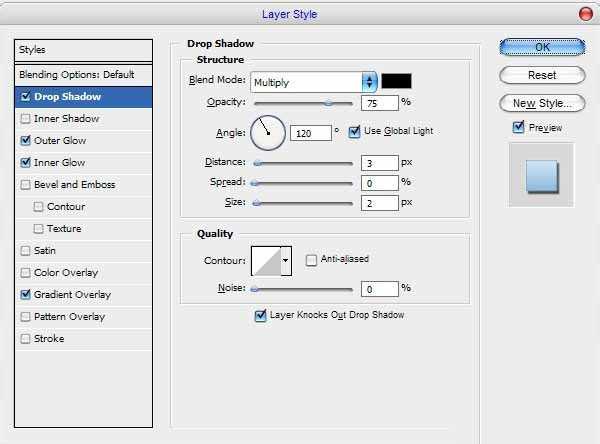Open the Inner Glow settings row

pos(83,163)
